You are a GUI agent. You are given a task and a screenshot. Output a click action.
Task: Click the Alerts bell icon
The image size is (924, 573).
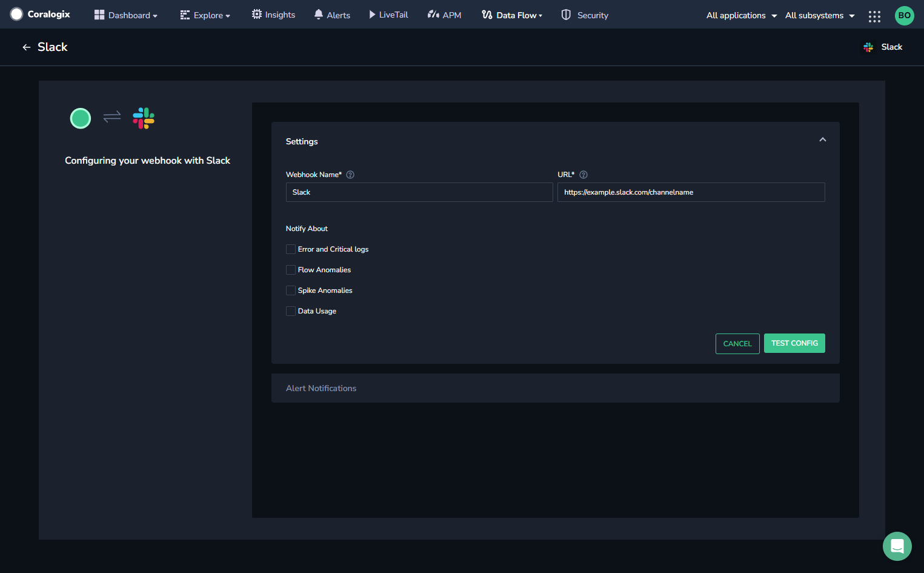click(319, 15)
